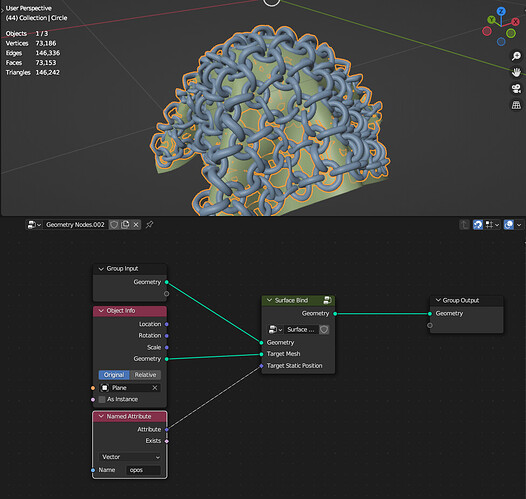Select Relative transform space in Object Info

coord(145,375)
